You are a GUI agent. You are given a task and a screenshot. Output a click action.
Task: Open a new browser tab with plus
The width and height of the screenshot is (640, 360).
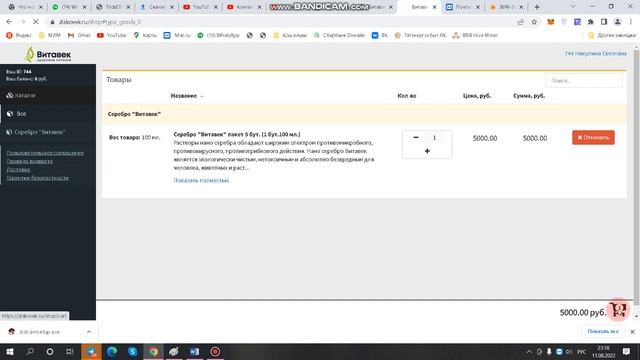tap(537, 7)
